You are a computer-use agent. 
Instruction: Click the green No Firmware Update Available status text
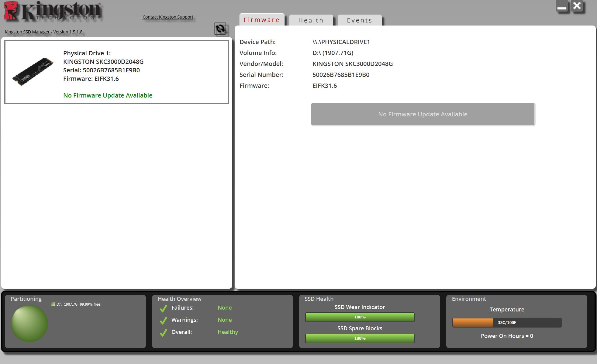tap(108, 95)
